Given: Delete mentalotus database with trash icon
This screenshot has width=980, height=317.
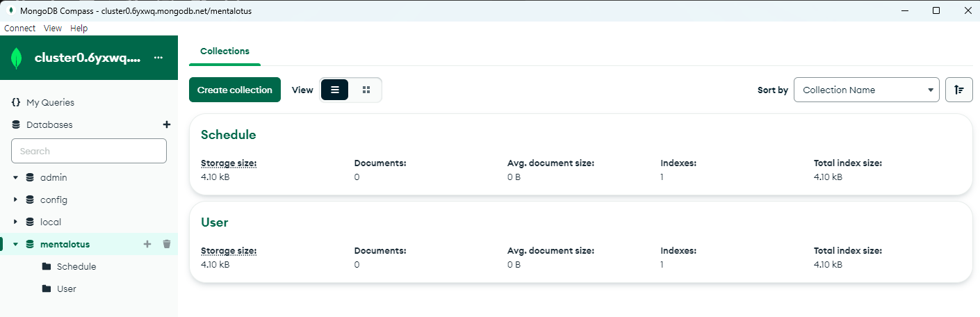Looking at the screenshot, I should tap(166, 244).
